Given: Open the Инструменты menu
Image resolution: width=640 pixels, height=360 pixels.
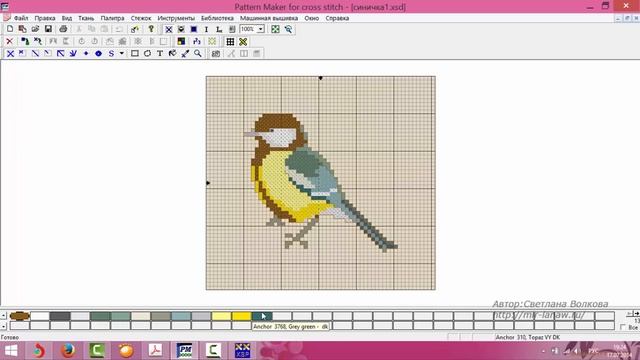Looking at the screenshot, I should click(x=176, y=18).
